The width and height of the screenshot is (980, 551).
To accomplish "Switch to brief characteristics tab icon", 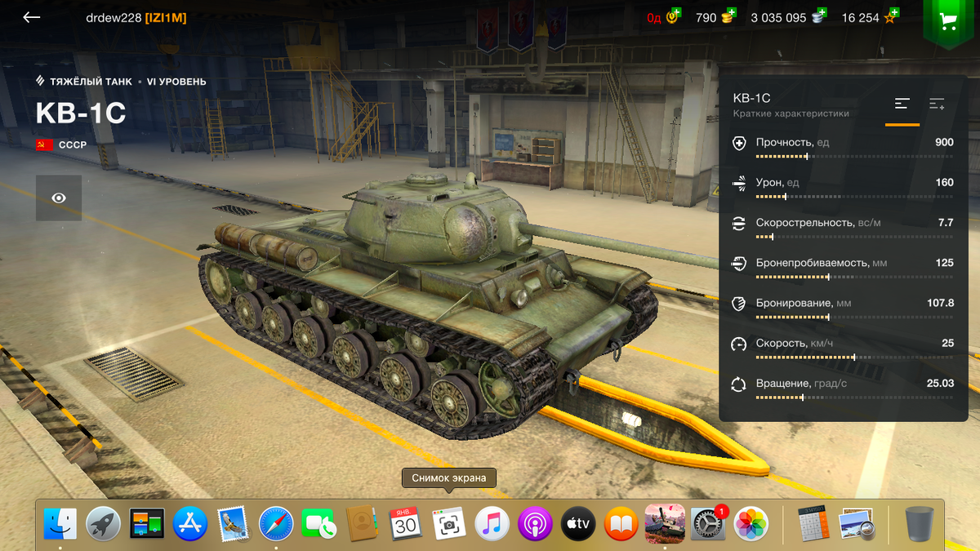I will click(902, 104).
